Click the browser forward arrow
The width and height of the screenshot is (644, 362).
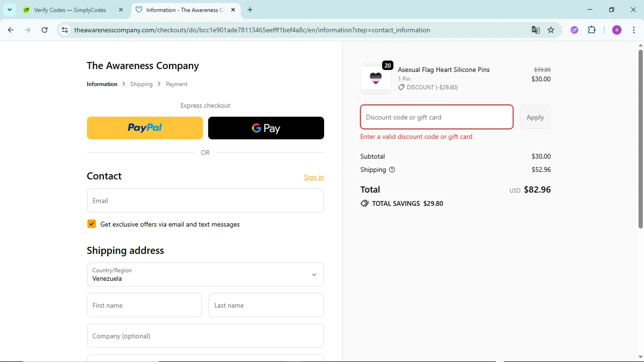coord(27,30)
